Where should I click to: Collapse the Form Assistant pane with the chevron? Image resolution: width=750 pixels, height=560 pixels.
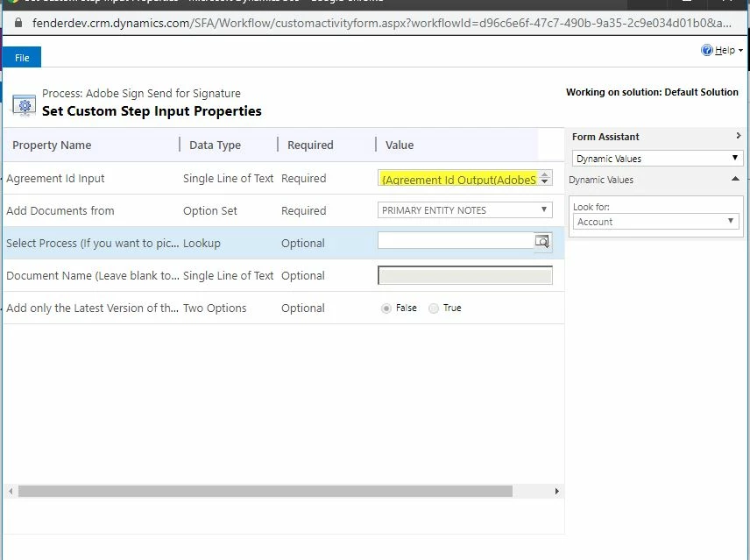739,136
